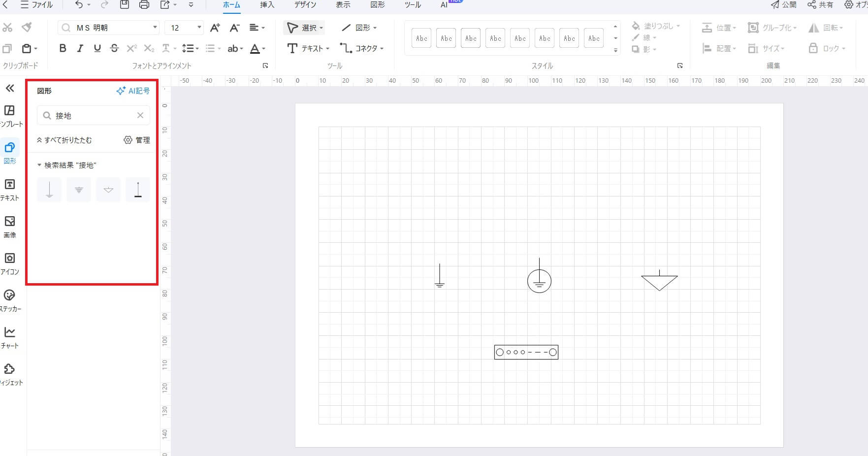Switch to the ツール tab

click(413, 5)
